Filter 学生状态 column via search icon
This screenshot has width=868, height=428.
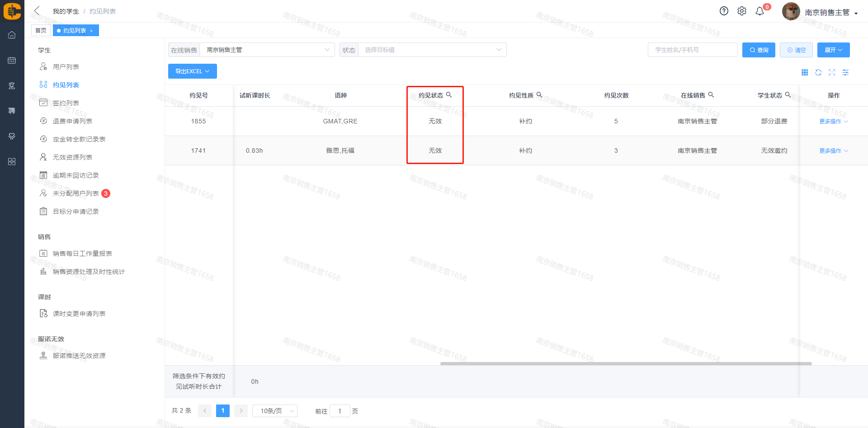pos(788,95)
